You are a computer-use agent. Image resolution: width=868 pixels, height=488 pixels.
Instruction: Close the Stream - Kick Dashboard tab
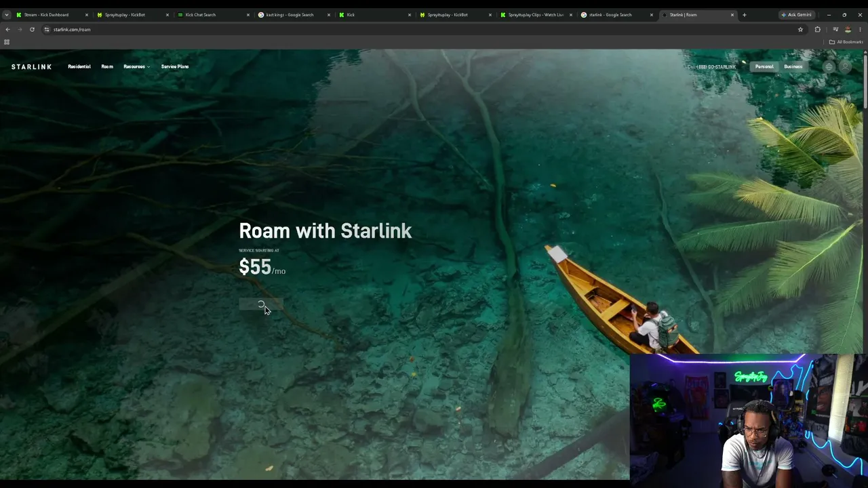86,15
